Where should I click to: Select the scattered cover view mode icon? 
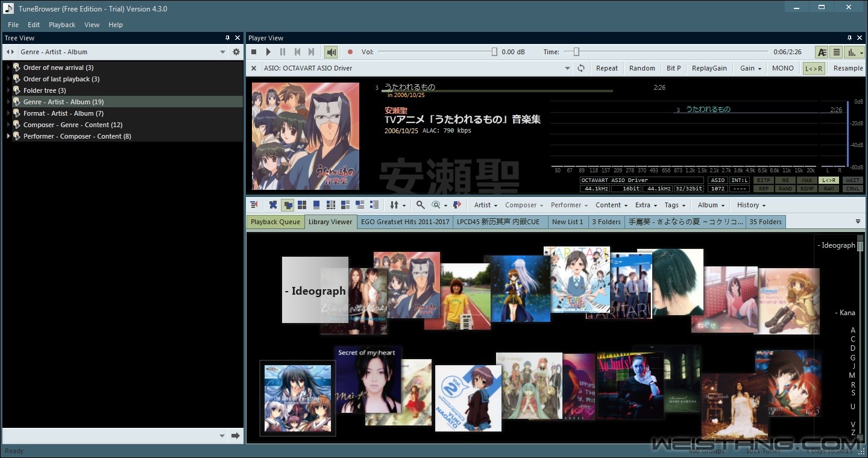click(x=273, y=205)
